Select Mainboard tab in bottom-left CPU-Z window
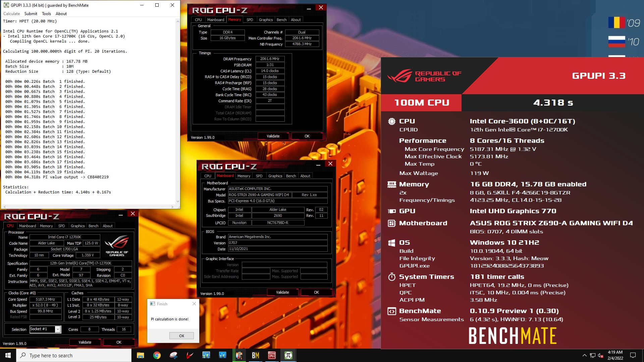Viewport: 644px width, 362px height. (x=28, y=226)
